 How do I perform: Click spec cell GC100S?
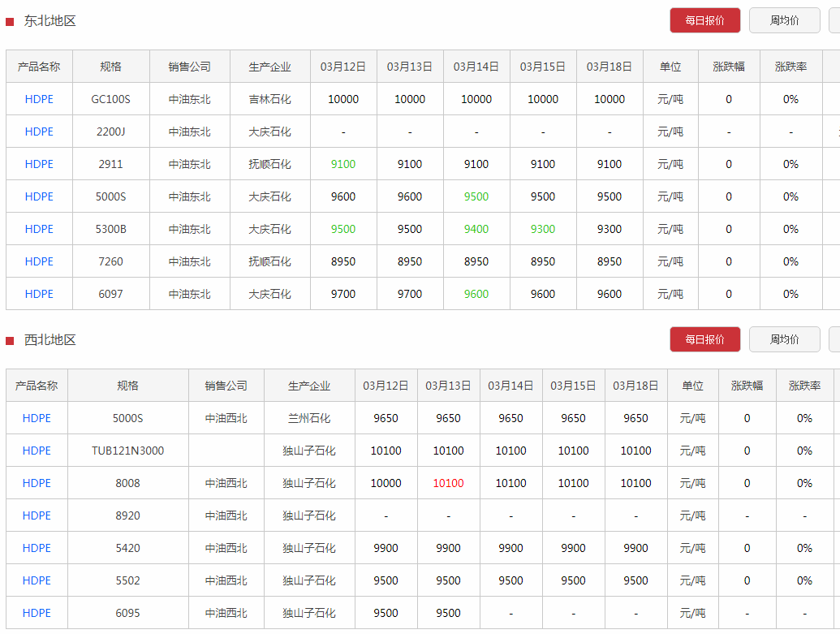pos(111,99)
